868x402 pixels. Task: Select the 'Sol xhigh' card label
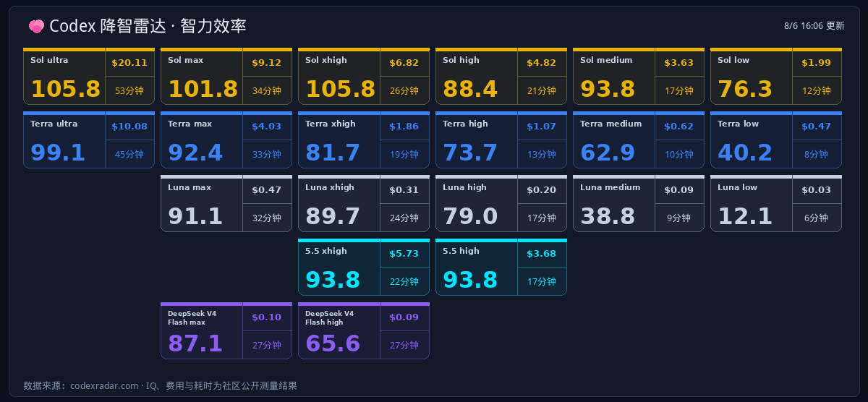[x=326, y=60]
